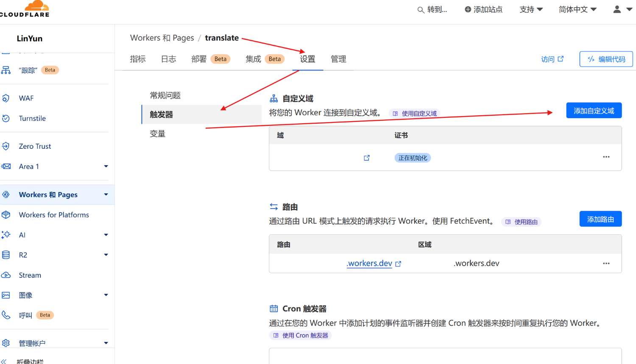This screenshot has height=364, width=636.
Task: Click the Stream sidebar label
Action: tap(30, 275)
